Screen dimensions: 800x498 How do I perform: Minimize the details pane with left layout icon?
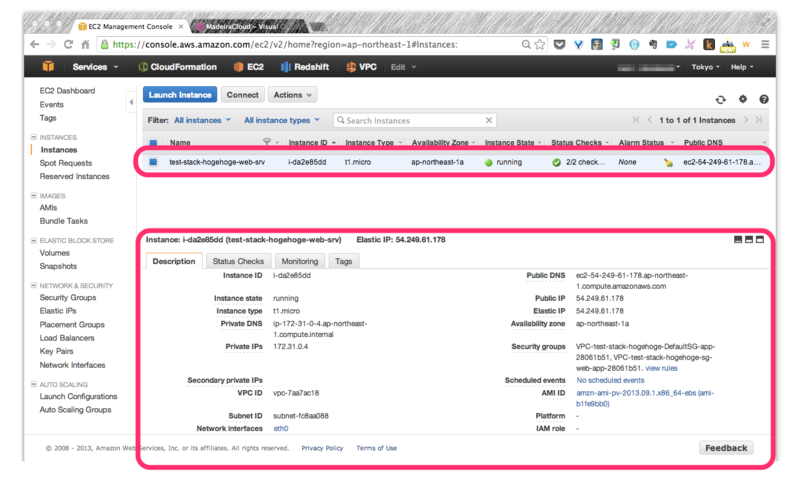tap(738, 239)
